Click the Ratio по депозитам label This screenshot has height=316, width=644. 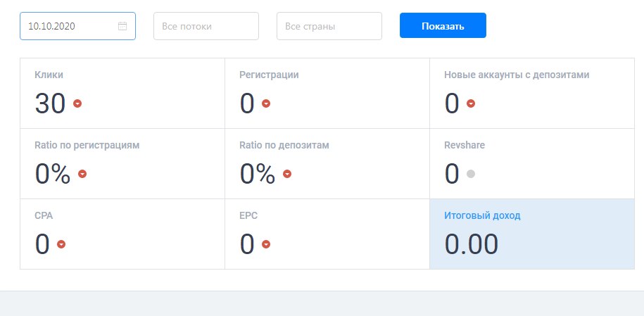point(284,146)
